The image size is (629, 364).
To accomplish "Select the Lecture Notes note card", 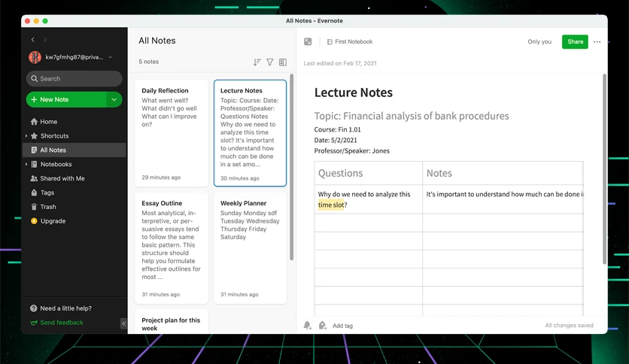I will (251, 133).
